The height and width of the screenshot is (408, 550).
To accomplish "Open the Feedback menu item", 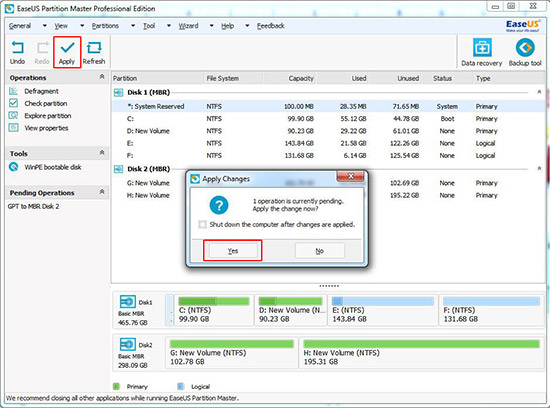I will tap(270, 26).
